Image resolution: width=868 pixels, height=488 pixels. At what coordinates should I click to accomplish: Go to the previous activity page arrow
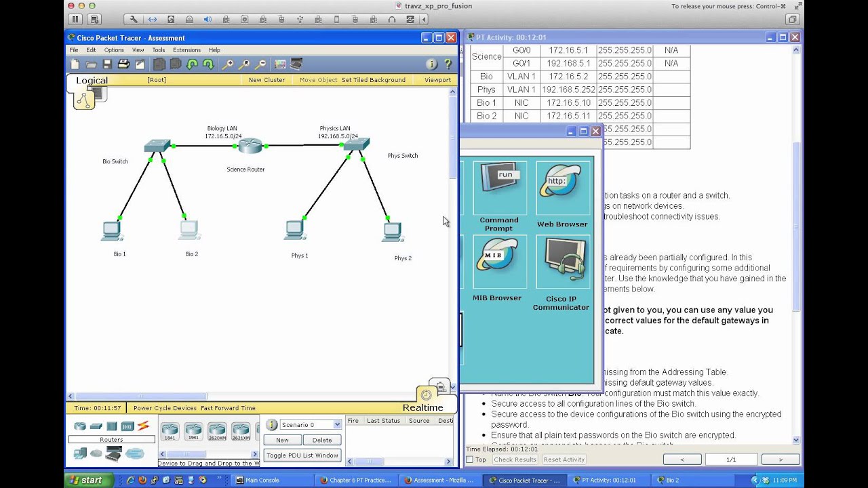click(682, 460)
